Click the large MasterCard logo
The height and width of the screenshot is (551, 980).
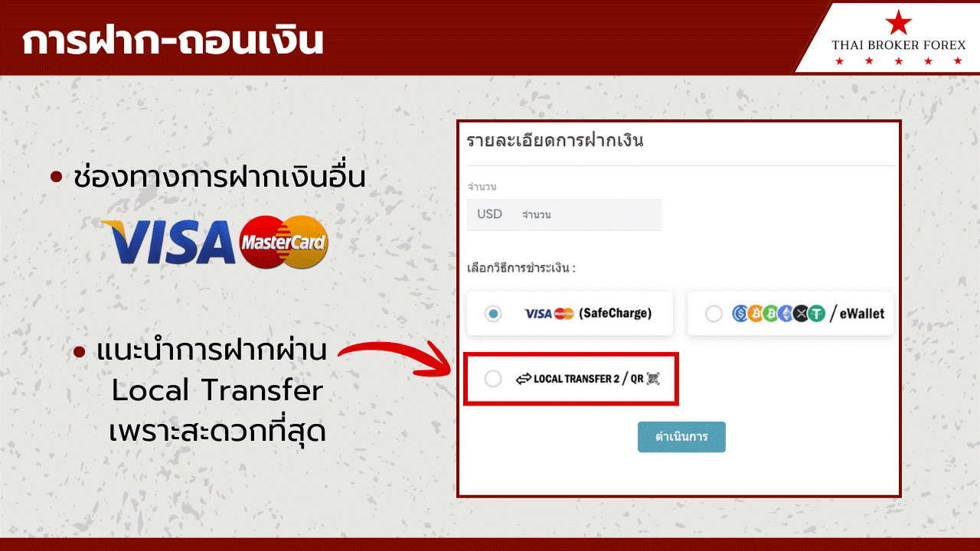click(283, 243)
